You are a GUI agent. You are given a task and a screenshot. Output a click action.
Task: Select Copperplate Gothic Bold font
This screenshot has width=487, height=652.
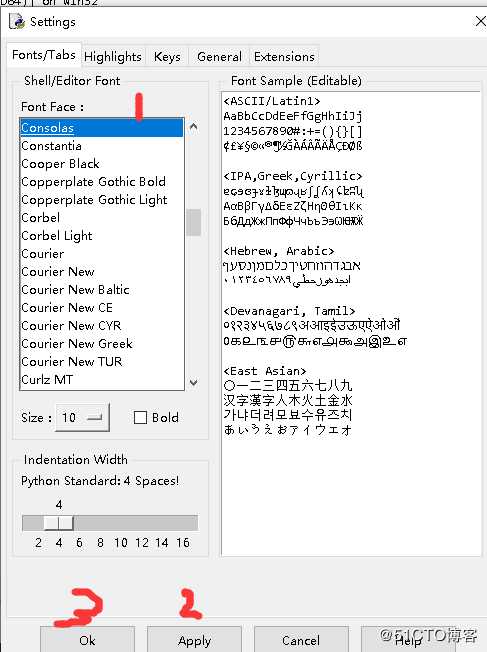point(101,181)
